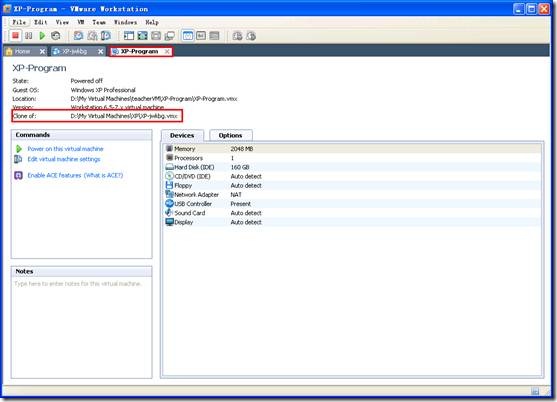Click the Display device icon
The image size is (557, 402).
click(169, 222)
